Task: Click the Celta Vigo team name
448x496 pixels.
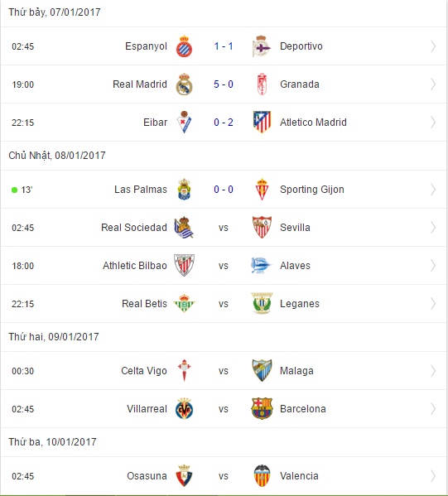Action: click(144, 371)
